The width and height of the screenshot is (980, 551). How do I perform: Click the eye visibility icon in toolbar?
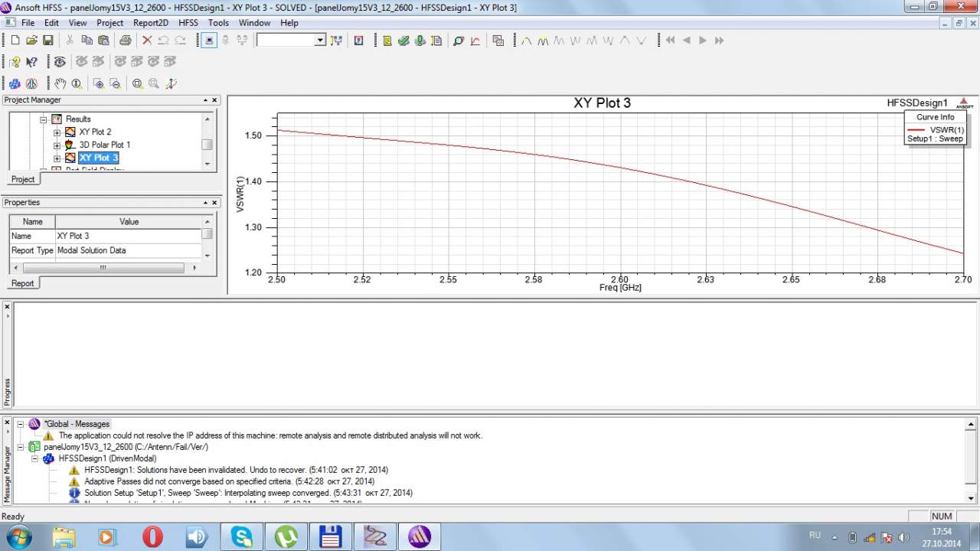(60, 62)
